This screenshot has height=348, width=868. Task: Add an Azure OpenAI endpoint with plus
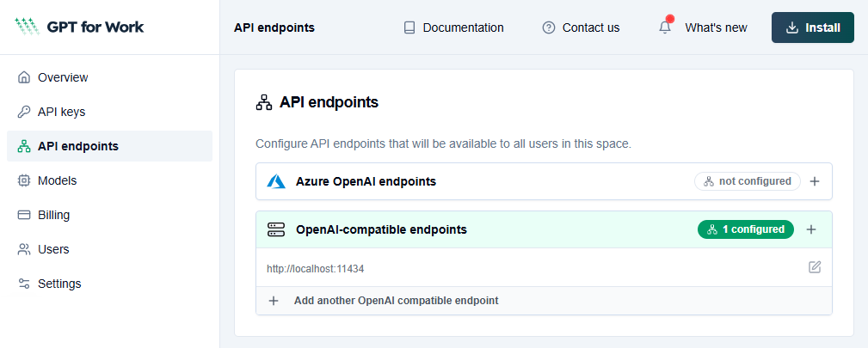pos(815,181)
